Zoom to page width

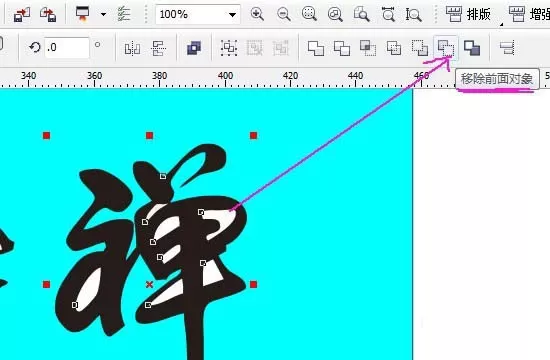388,14
